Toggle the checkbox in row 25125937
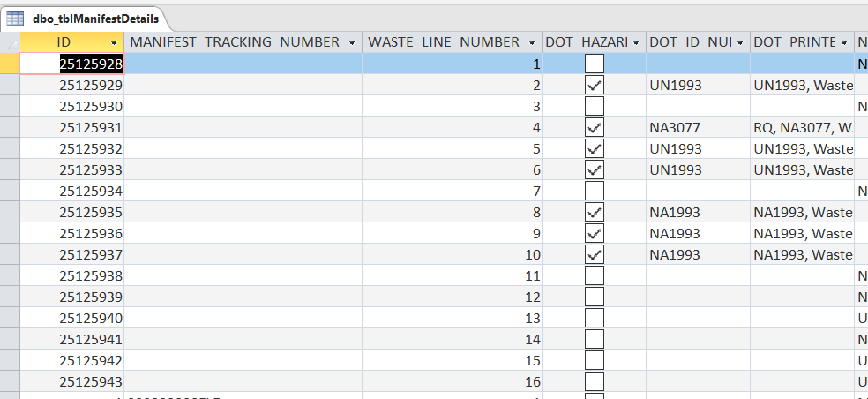The image size is (868, 399). coord(595,254)
